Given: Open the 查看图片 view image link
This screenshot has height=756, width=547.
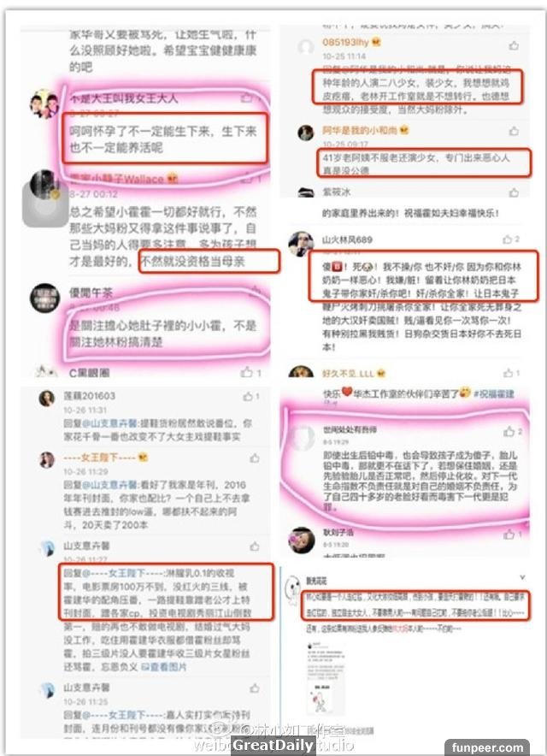Looking at the screenshot, I should click(x=164, y=667).
